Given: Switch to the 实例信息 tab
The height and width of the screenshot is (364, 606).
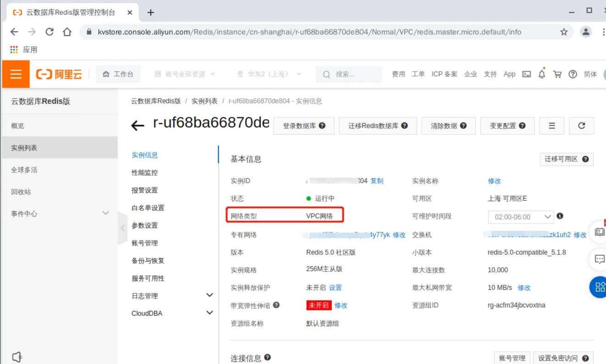Looking at the screenshot, I should coord(145,155).
